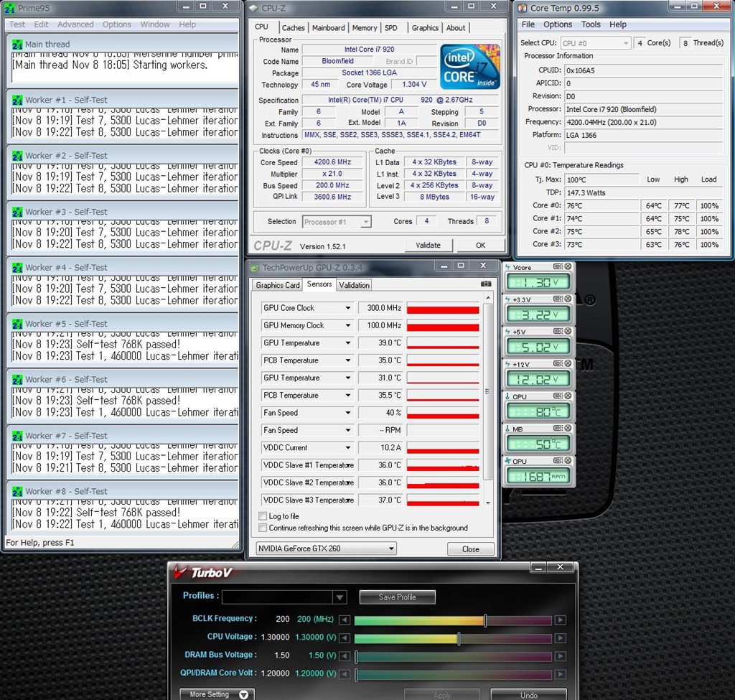Viewport: 735px width, 700px height.
Task: Enable Log to file in GPU-Z
Action: [x=263, y=515]
